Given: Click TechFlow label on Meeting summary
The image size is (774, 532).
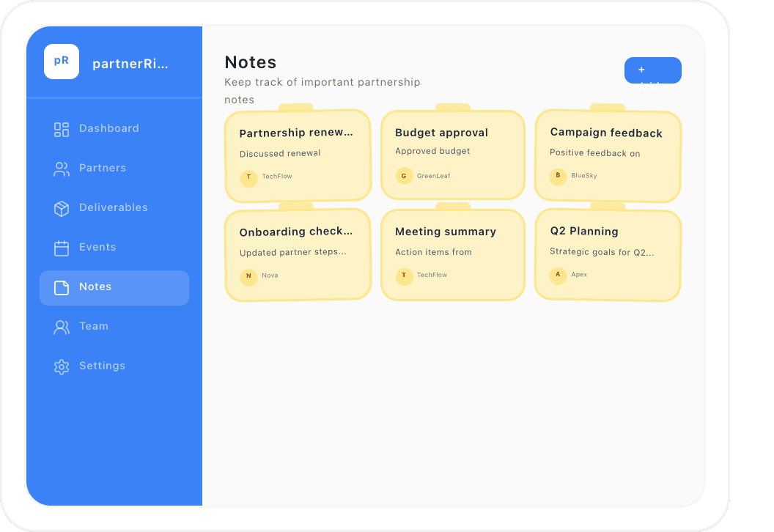Looking at the screenshot, I should click(432, 275).
